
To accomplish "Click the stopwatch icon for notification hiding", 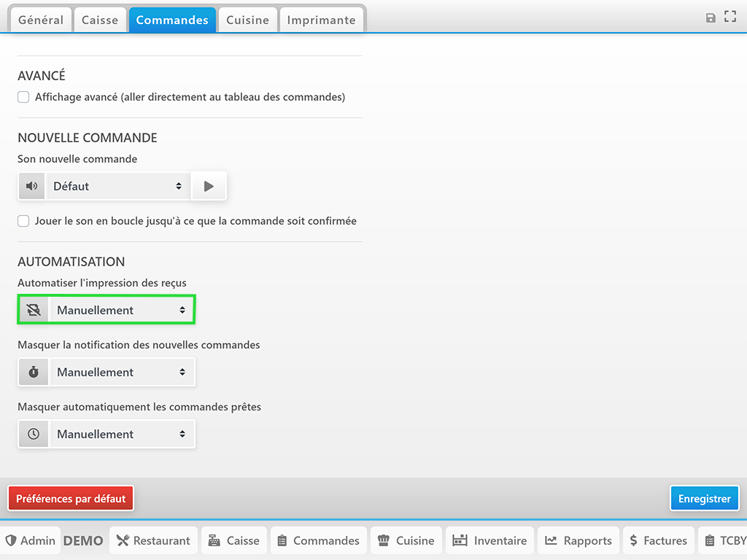I will 34,372.
